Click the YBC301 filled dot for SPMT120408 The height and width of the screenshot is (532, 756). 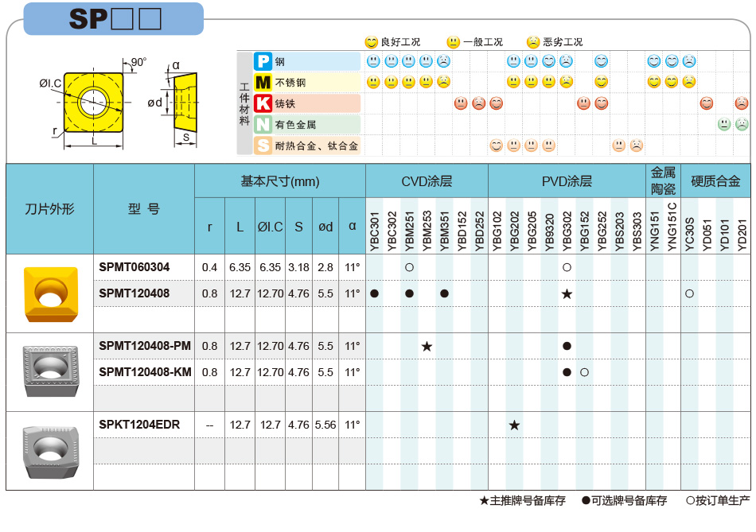374,293
